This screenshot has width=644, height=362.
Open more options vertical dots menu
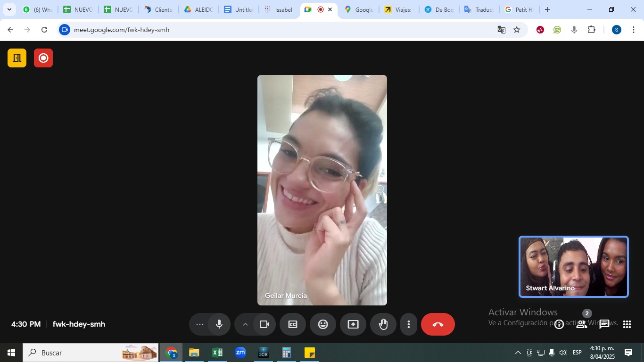click(x=409, y=324)
